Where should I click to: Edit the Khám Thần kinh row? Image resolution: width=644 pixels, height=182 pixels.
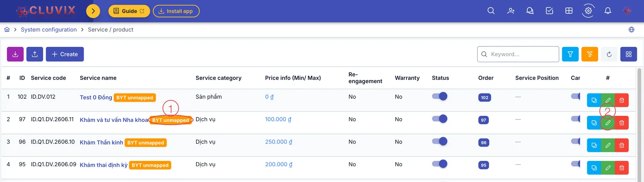(x=608, y=145)
